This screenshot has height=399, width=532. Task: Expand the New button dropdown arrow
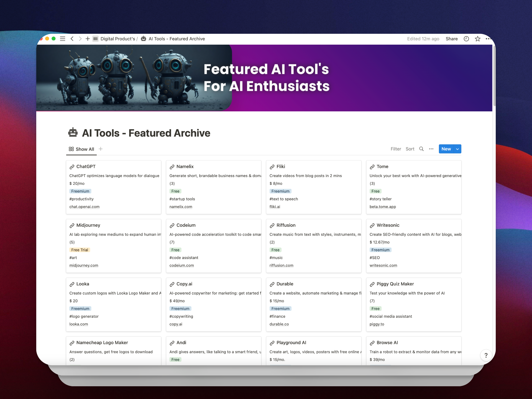pos(457,149)
